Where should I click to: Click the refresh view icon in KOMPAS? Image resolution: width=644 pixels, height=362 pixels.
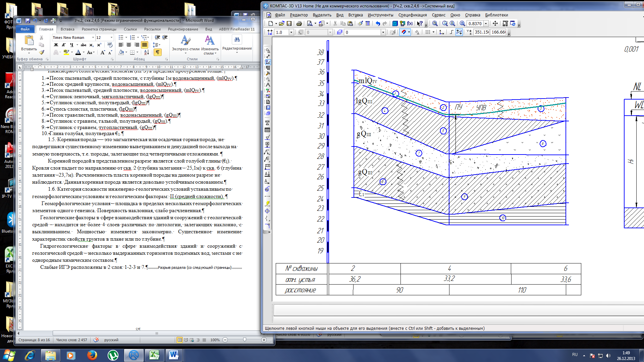[x=513, y=23]
